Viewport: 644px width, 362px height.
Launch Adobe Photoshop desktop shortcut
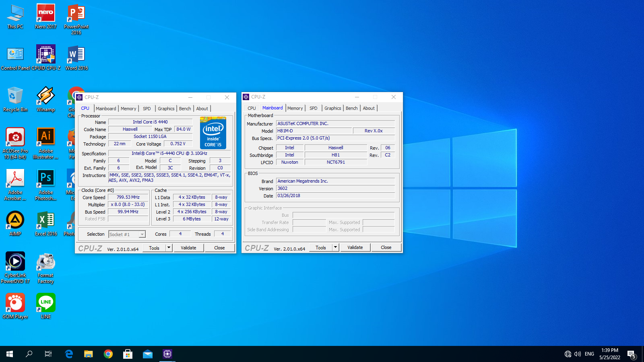[x=46, y=185]
